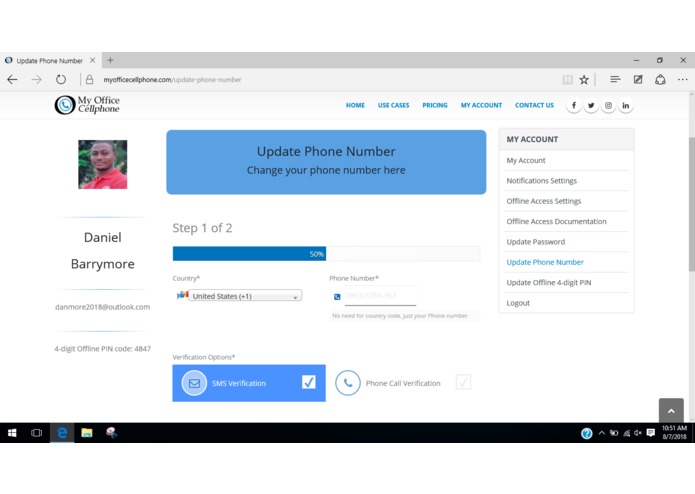Open MY ACCOUNT in the top navigation
Screen dimensions: 695x494
tap(481, 105)
